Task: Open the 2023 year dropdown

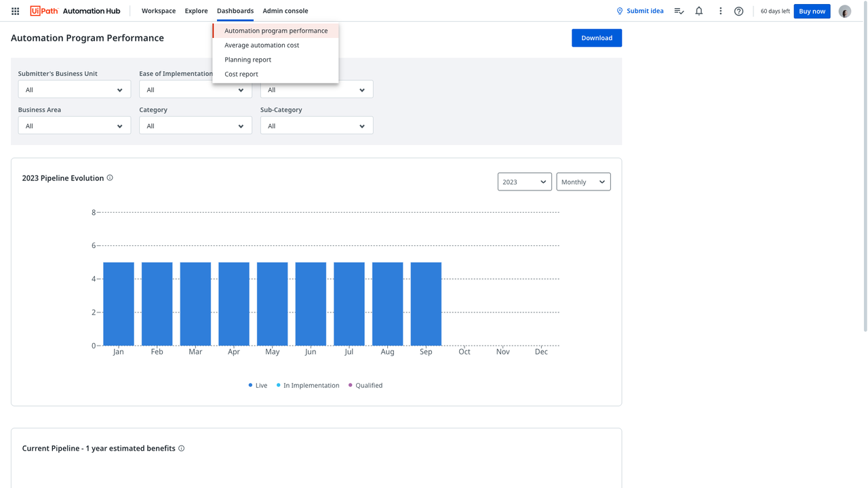Action: [524, 182]
